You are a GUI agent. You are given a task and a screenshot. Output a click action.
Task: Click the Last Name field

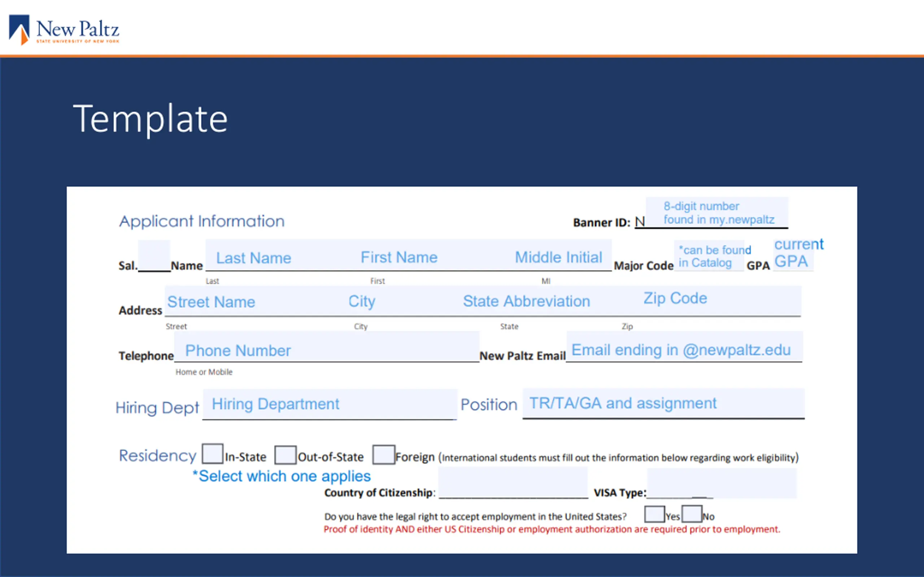(x=253, y=258)
